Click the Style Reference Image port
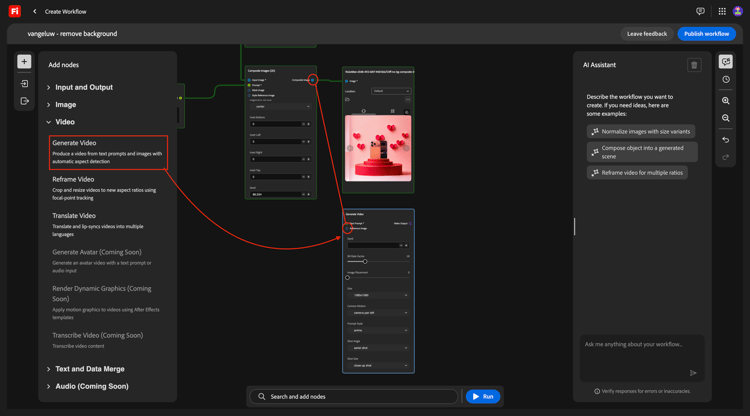 point(249,95)
